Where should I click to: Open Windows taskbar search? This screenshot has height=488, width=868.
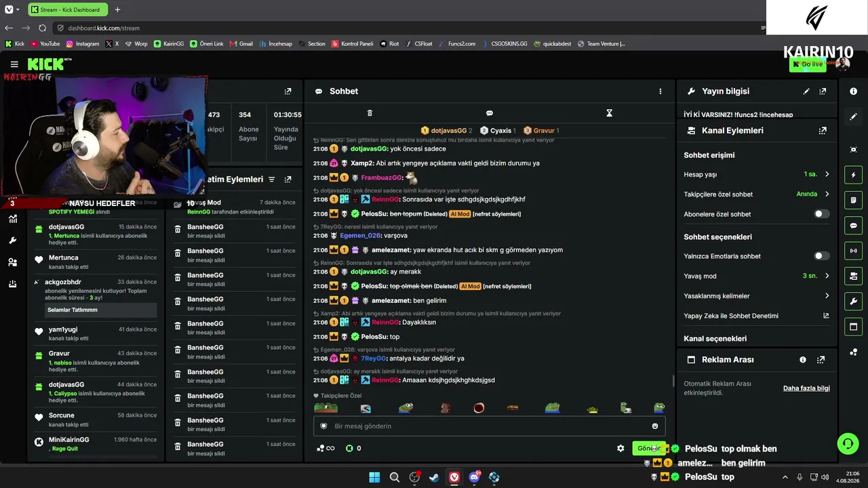(x=394, y=477)
